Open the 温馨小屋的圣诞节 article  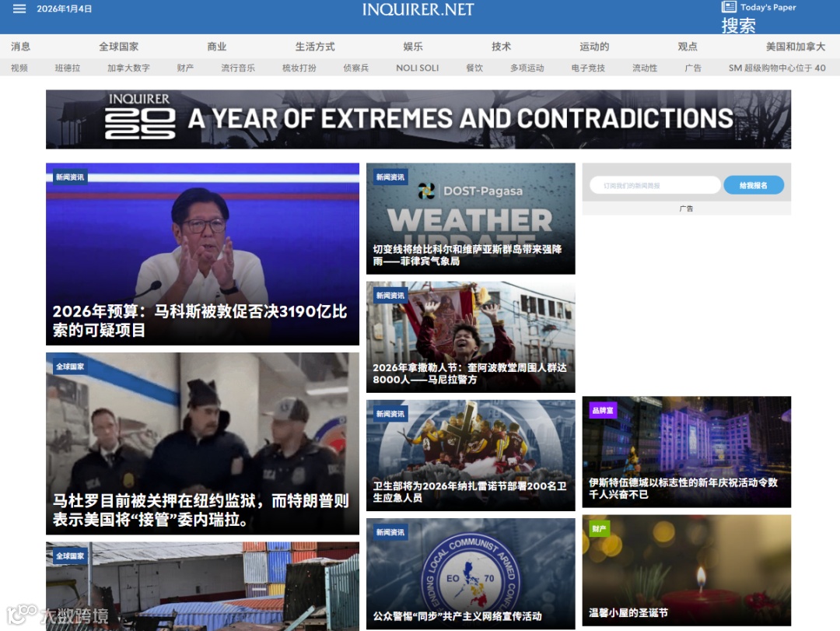coord(686,570)
